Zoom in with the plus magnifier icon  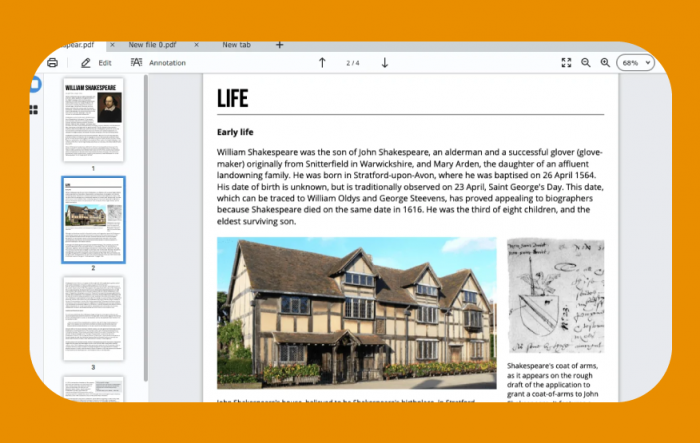(x=605, y=63)
